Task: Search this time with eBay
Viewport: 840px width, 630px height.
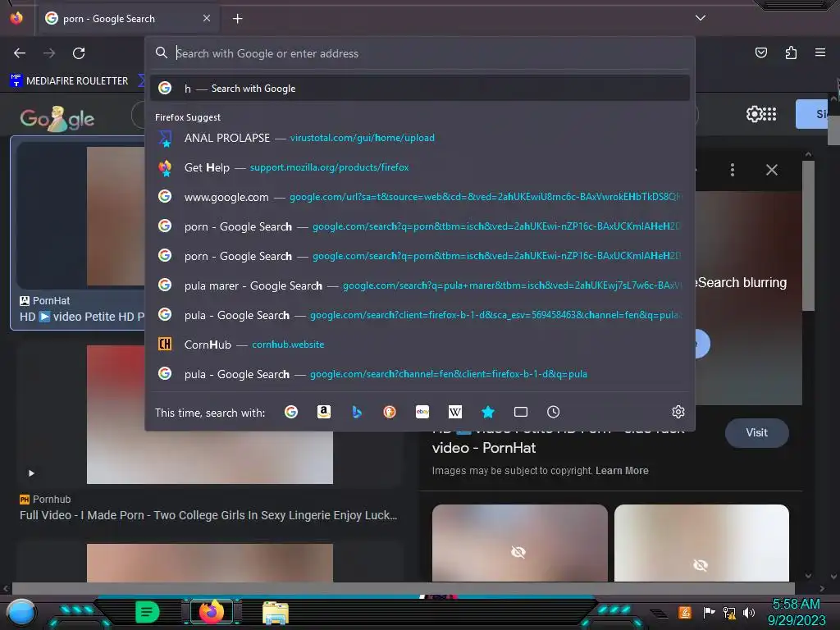Action: (x=422, y=412)
